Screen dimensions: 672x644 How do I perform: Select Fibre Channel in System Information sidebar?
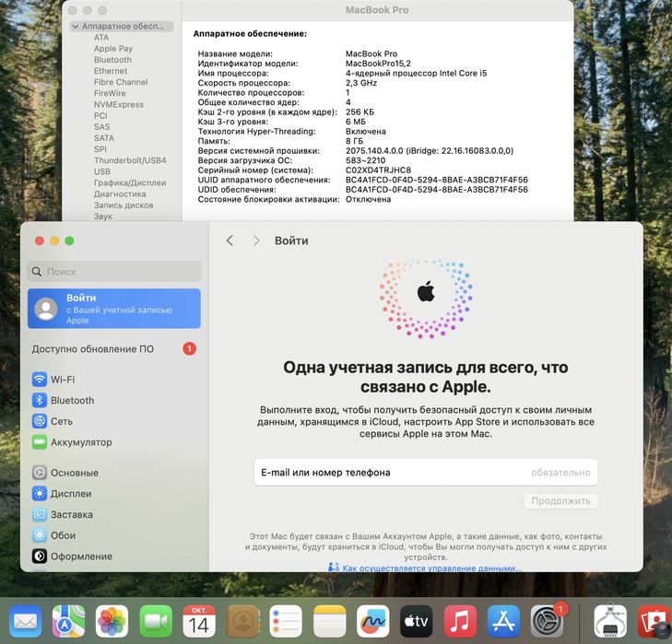click(x=121, y=82)
